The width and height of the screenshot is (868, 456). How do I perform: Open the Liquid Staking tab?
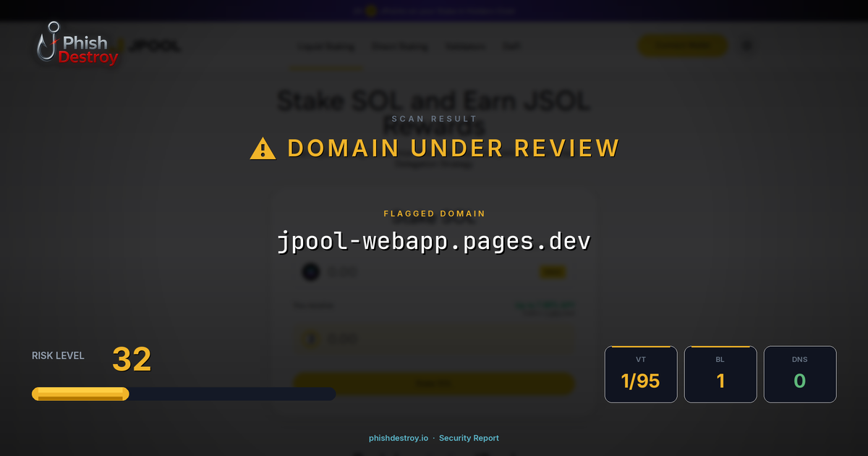325,46
